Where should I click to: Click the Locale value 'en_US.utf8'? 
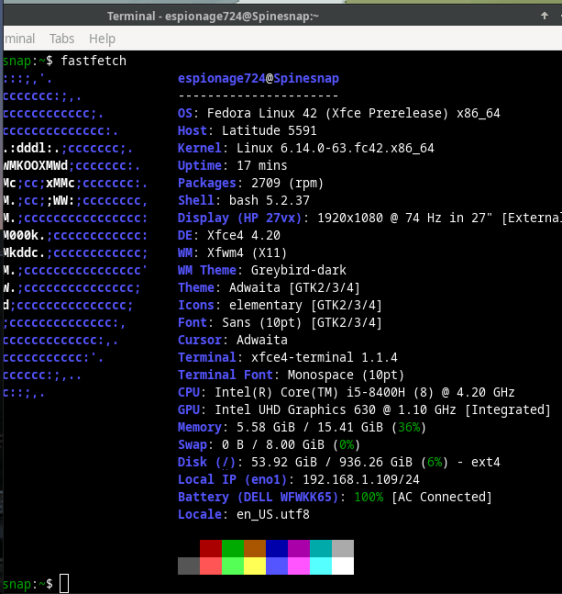tap(273, 514)
